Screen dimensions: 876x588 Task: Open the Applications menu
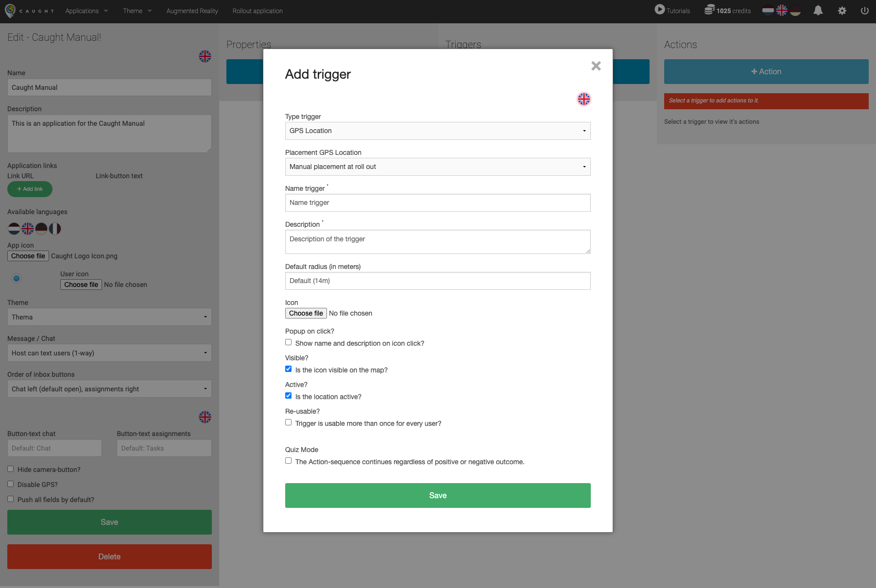86,11
